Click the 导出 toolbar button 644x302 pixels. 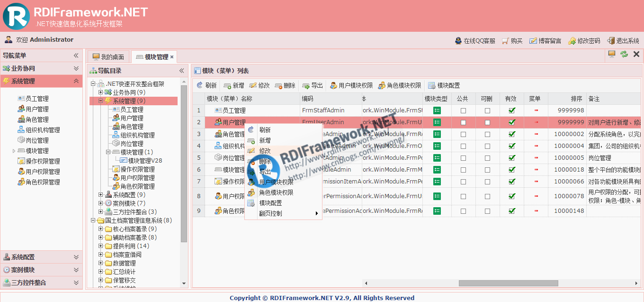pos(313,85)
